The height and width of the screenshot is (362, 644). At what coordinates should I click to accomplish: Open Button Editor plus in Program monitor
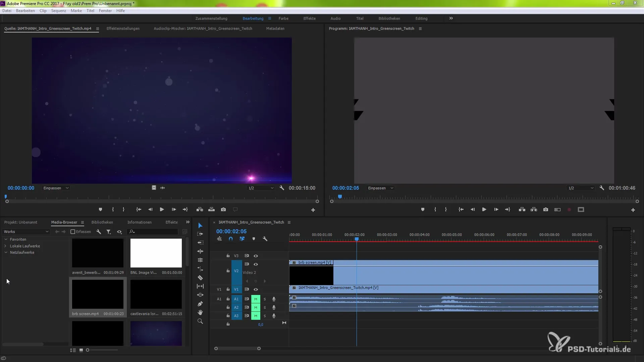[x=633, y=210]
